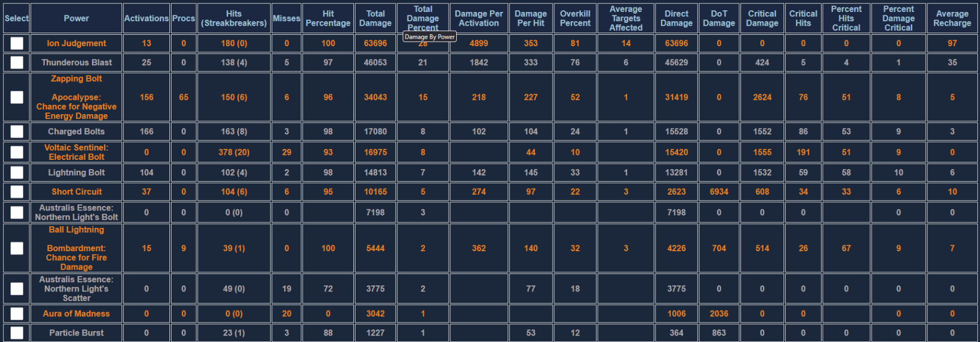980x342 pixels.
Task: Sort table by Power column header
Action: point(76,18)
